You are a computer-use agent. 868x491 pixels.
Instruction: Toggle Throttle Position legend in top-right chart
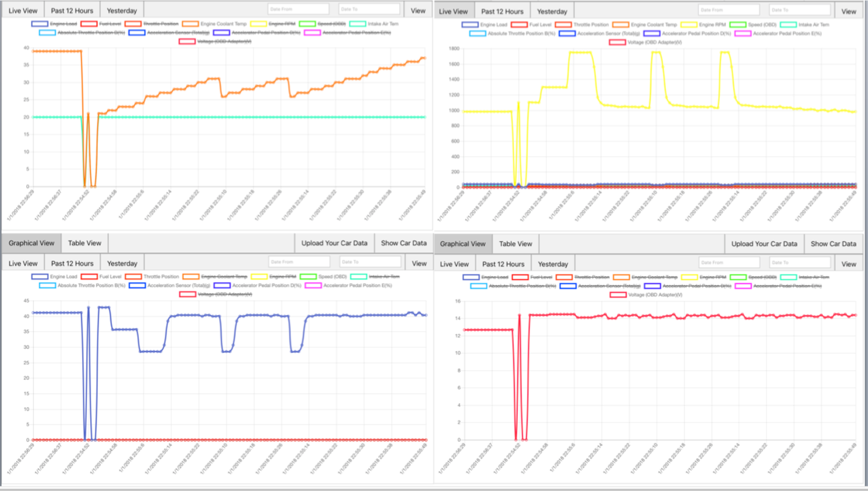(x=590, y=25)
